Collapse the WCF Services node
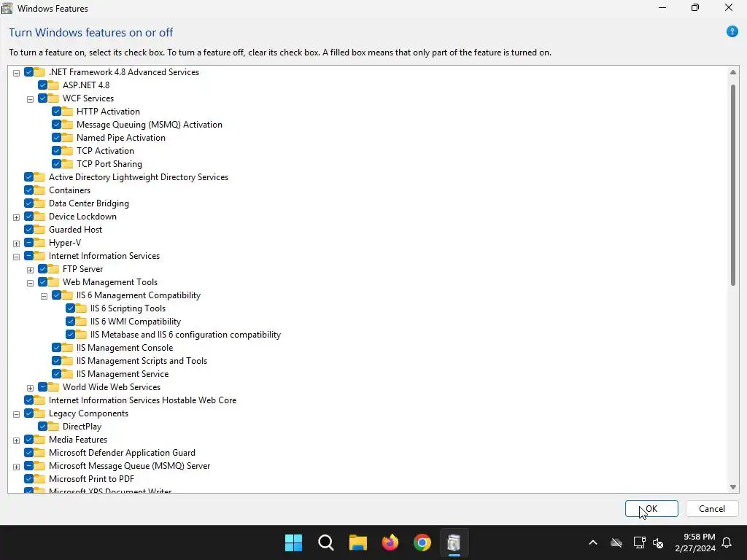This screenshot has width=747, height=560. pos(30,99)
